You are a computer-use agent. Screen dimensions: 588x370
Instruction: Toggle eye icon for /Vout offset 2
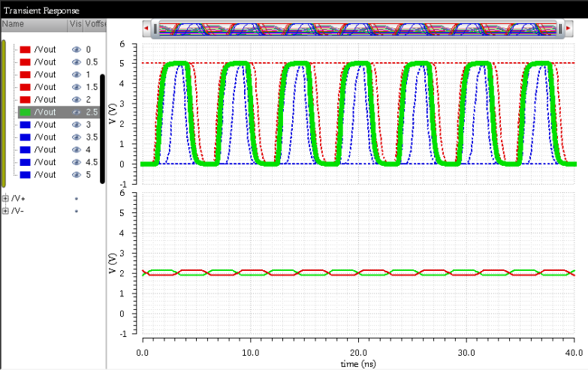[x=77, y=99]
